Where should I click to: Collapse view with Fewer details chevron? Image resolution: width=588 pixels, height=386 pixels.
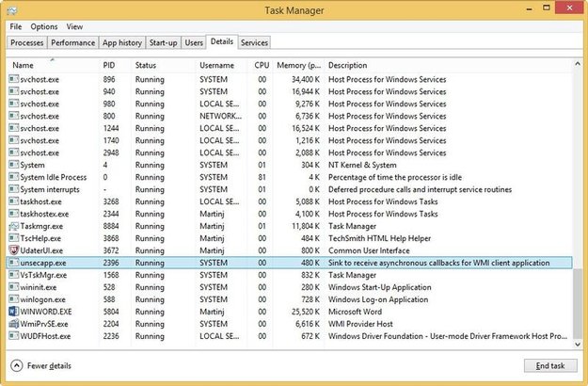[17, 365]
